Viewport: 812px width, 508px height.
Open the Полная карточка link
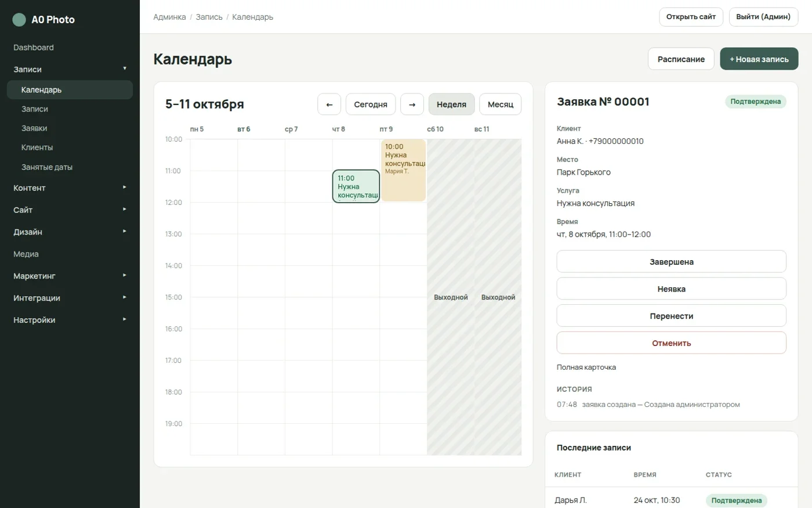pos(586,368)
